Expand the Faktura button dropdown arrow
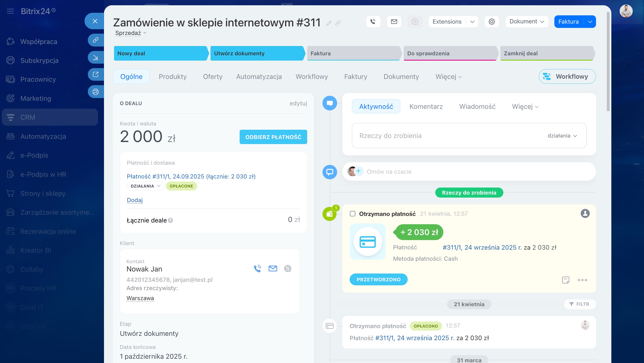Image resolution: width=644 pixels, height=363 pixels. pos(590,22)
